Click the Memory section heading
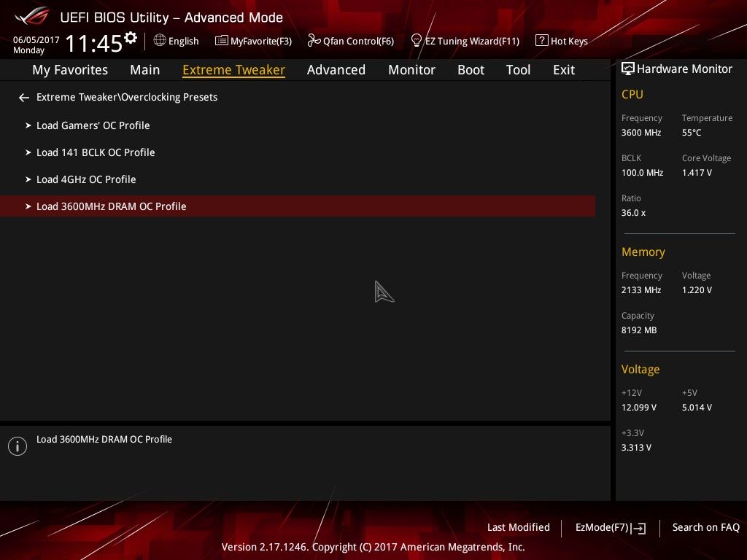The height and width of the screenshot is (560, 747). click(x=643, y=252)
